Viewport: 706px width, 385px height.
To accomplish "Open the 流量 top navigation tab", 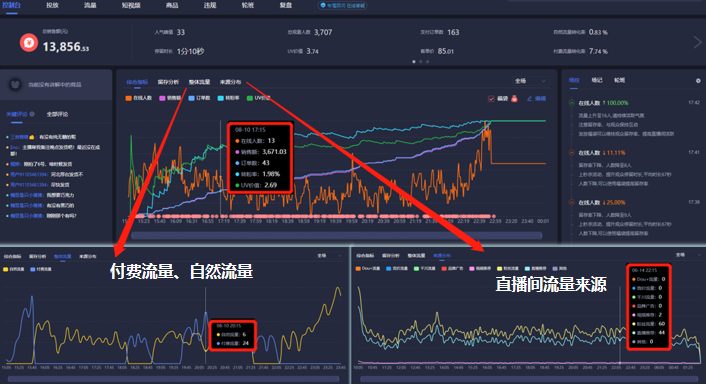I will click(90, 5).
